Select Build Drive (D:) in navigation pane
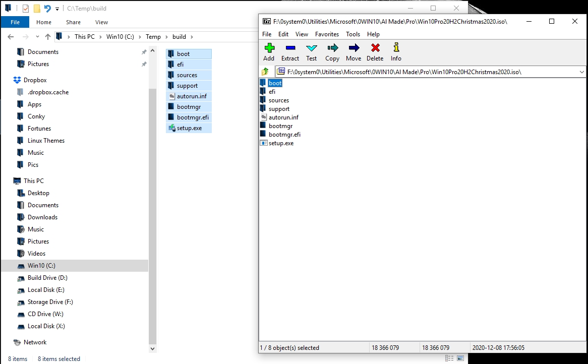The image size is (588, 364). point(47,278)
